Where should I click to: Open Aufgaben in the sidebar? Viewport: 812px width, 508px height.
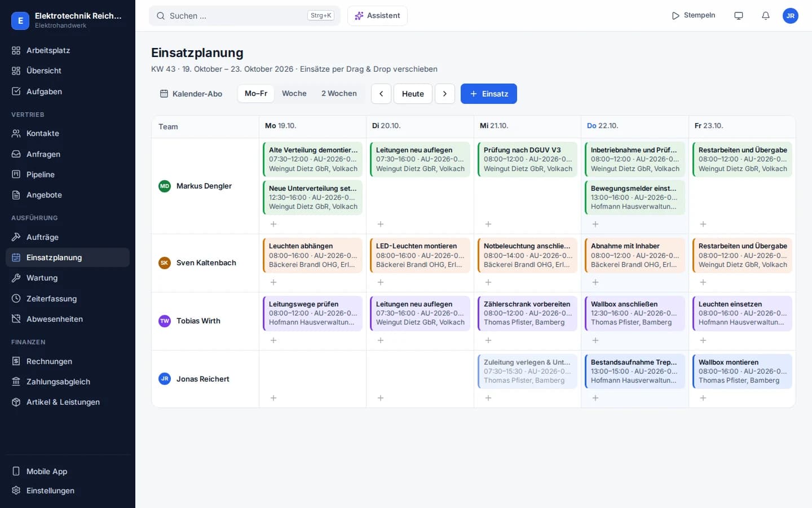(68, 91)
